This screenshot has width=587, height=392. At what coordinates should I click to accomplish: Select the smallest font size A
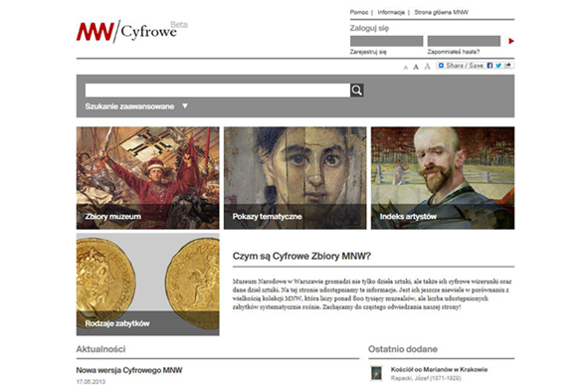coord(406,68)
